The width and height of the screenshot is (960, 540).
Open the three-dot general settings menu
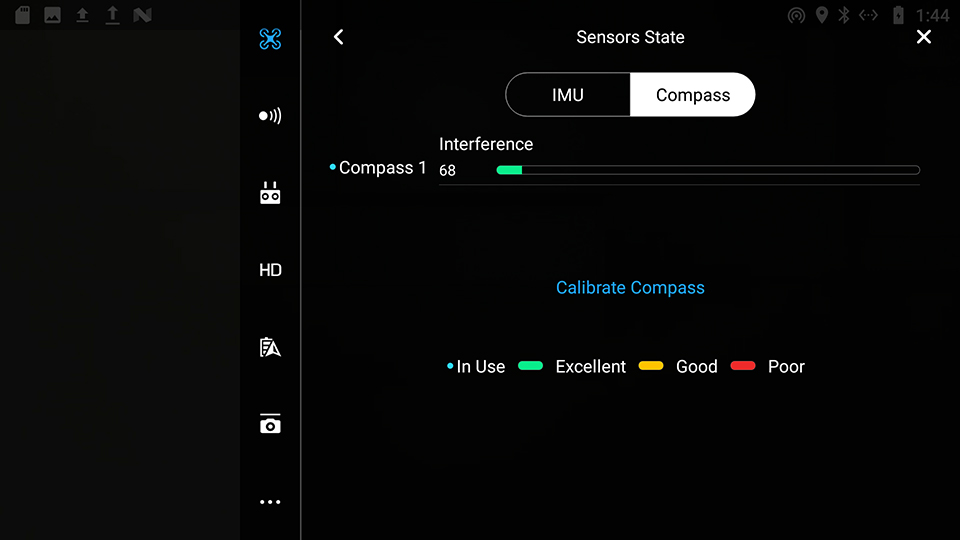[270, 502]
